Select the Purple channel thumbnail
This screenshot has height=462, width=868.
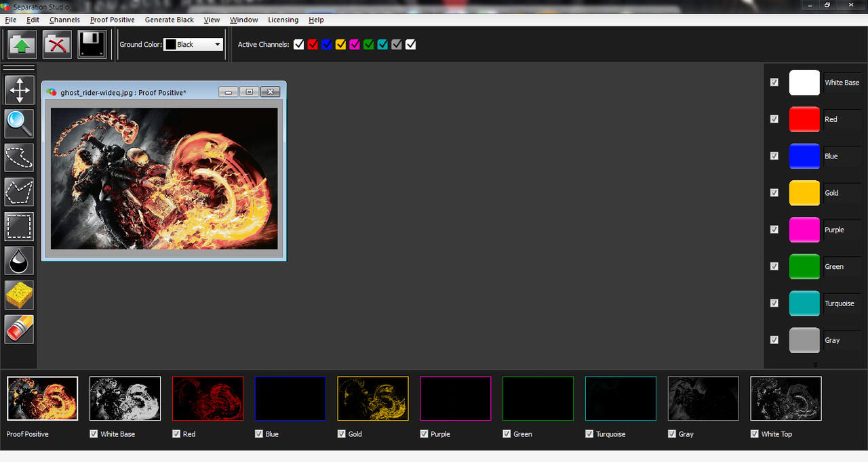(x=456, y=398)
